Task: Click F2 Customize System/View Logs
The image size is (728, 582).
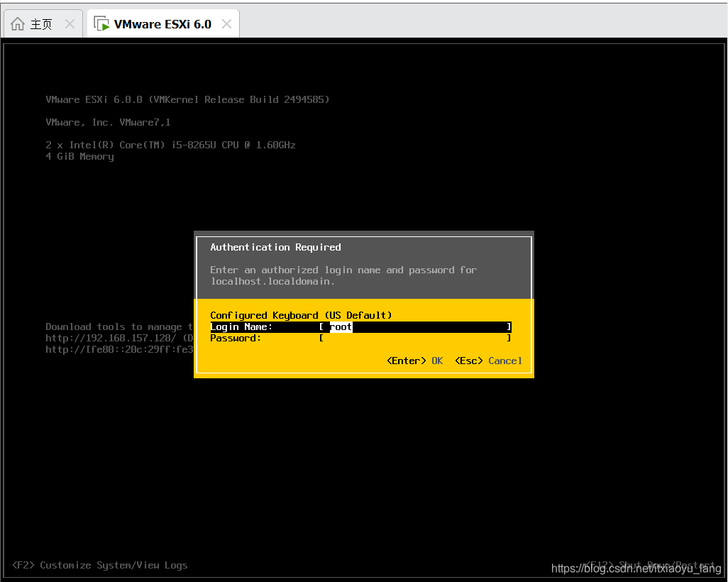Action: (x=100, y=565)
